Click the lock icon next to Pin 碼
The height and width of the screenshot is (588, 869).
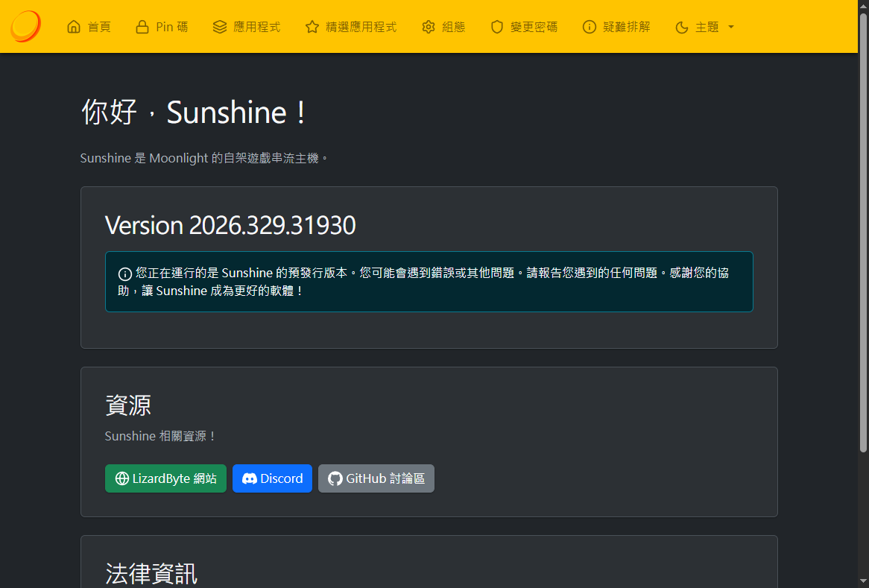(142, 27)
